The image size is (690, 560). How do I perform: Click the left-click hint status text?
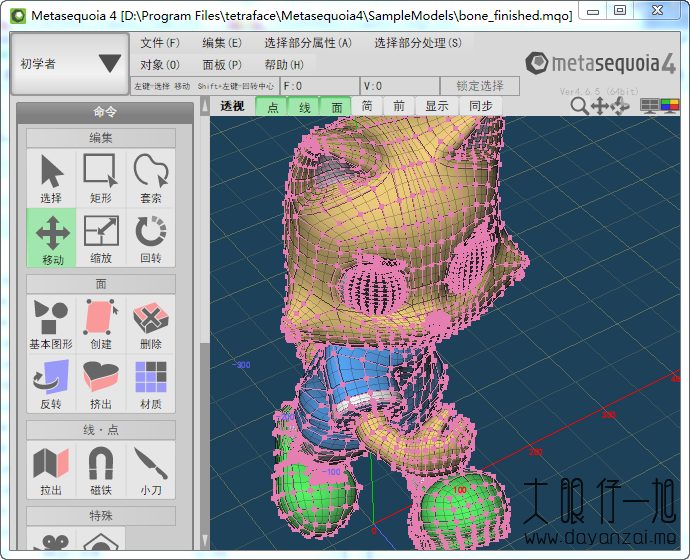point(205,86)
